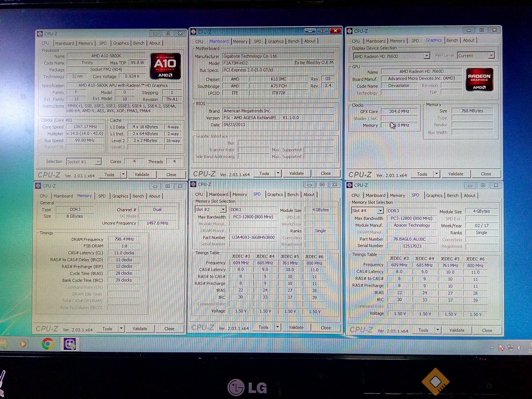Open the CPU tab in the Slot #4 window
The height and width of the screenshot is (399, 532).
pyautogui.click(x=355, y=196)
